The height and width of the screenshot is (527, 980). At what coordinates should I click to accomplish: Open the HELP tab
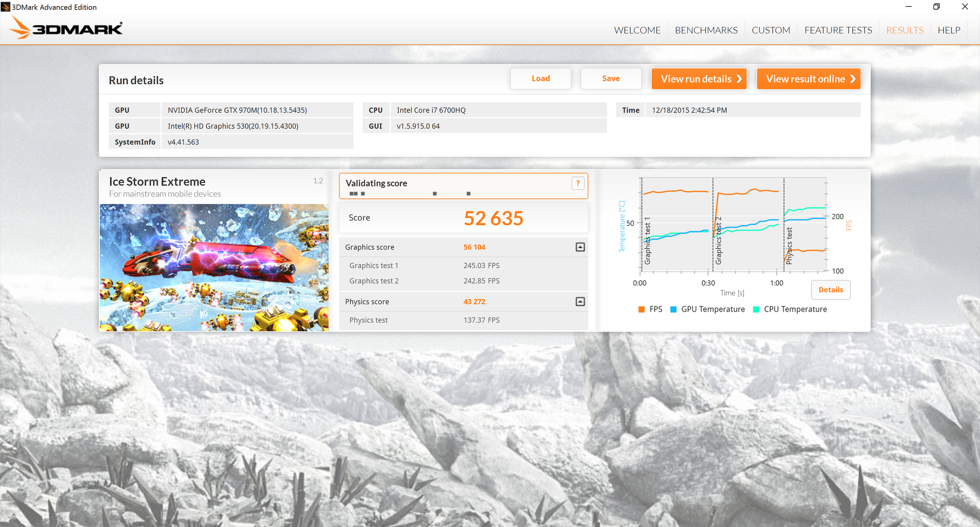(x=949, y=30)
